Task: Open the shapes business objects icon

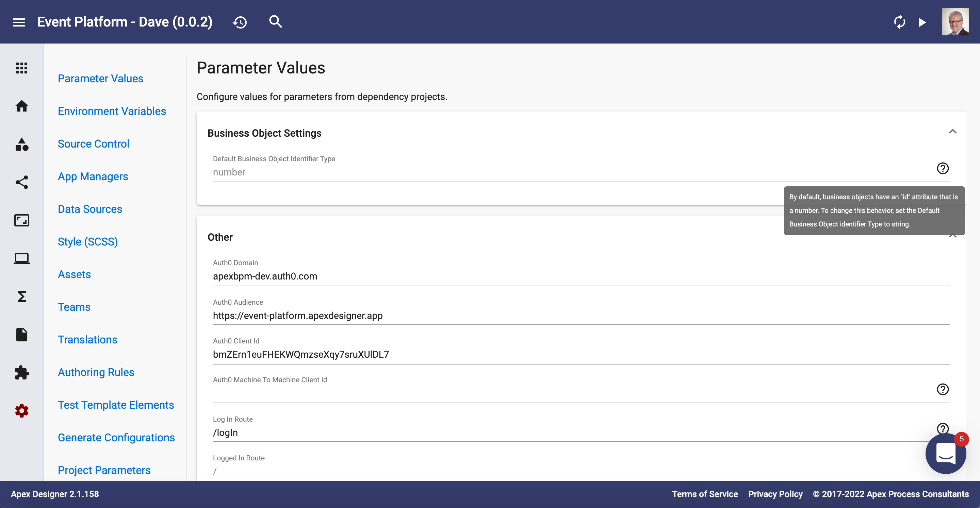Action: point(22,144)
